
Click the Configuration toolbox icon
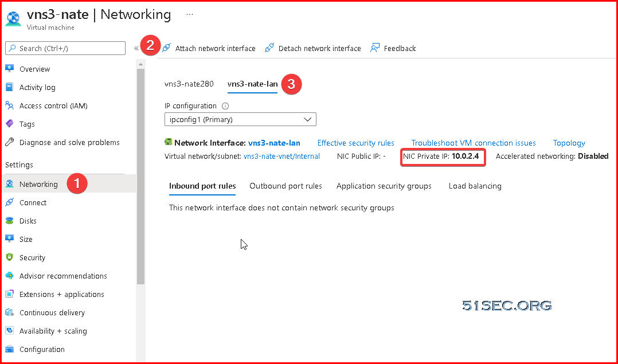(x=9, y=349)
